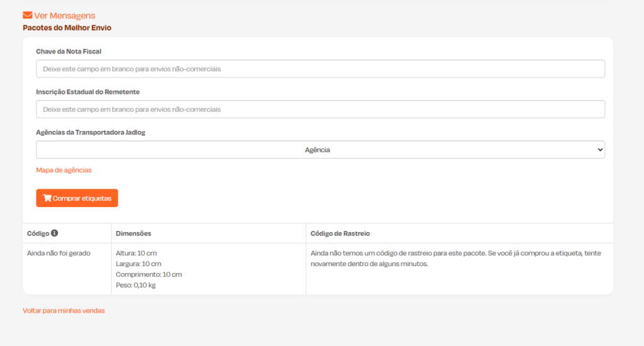Click the Comprar etiquetas button
This screenshot has height=346, width=644.
(x=77, y=198)
